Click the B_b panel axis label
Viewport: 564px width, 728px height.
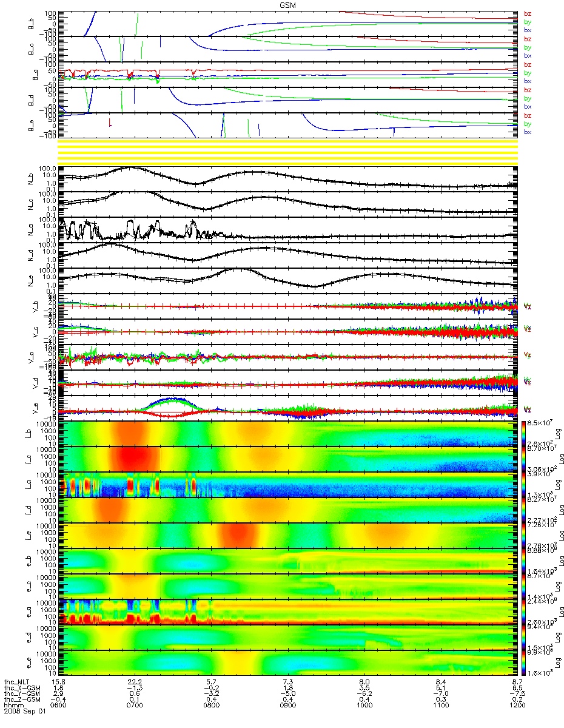[x=31, y=23]
